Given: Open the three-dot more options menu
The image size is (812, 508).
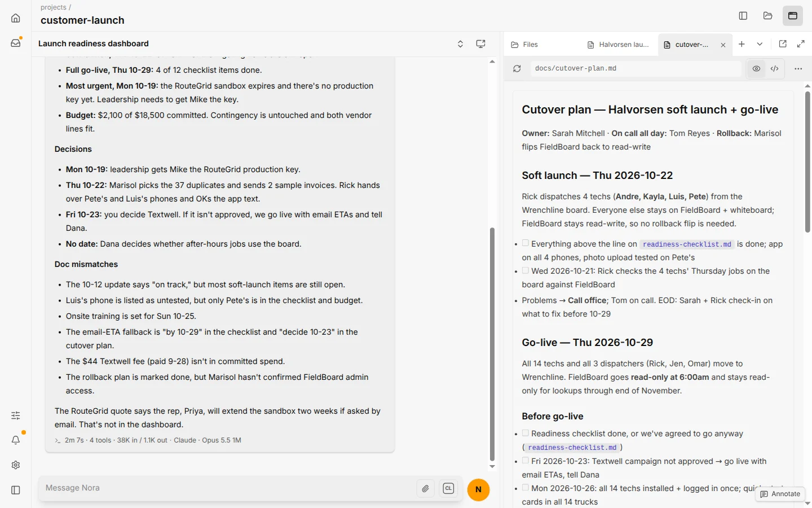Looking at the screenshot, I should click(x=798, y=68).
